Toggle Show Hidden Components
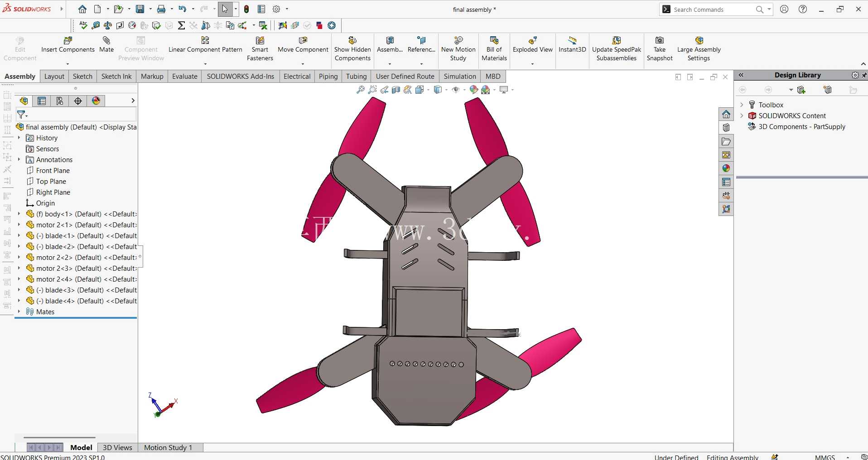 [352, 49]
